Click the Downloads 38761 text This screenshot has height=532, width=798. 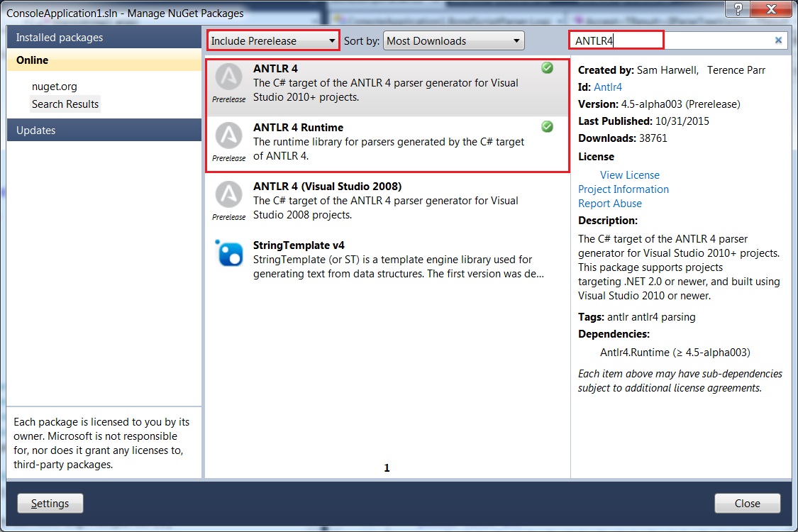pyautogui.click(x=622, y=138)
